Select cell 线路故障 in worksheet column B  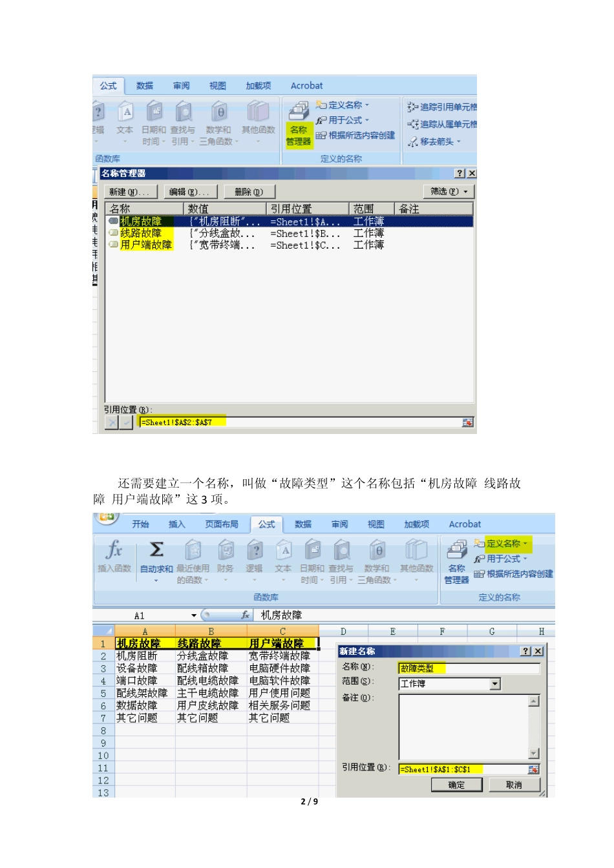coord(211,643)
